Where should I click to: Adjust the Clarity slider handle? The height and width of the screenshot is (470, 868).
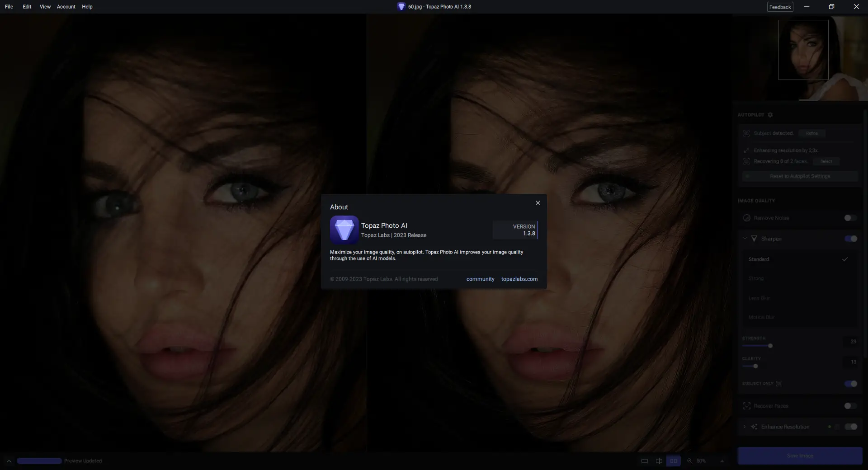pos(755,366)
